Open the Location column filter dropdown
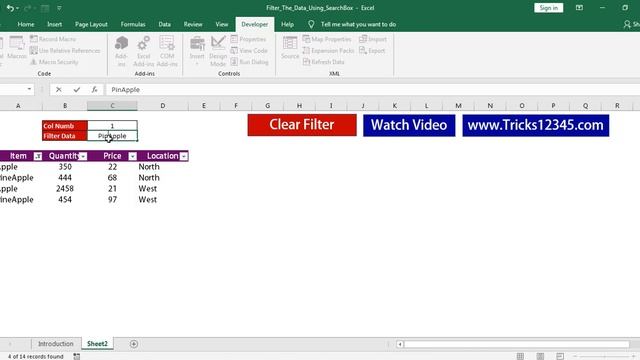This screenshot has width=640, height=360. tap(184, 156)
